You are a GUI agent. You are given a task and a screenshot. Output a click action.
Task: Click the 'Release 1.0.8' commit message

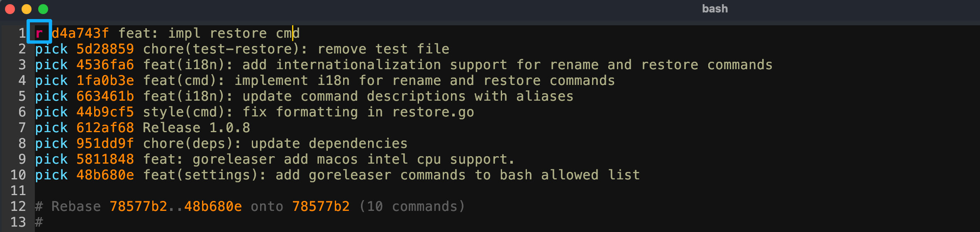(x=196, y=128)
